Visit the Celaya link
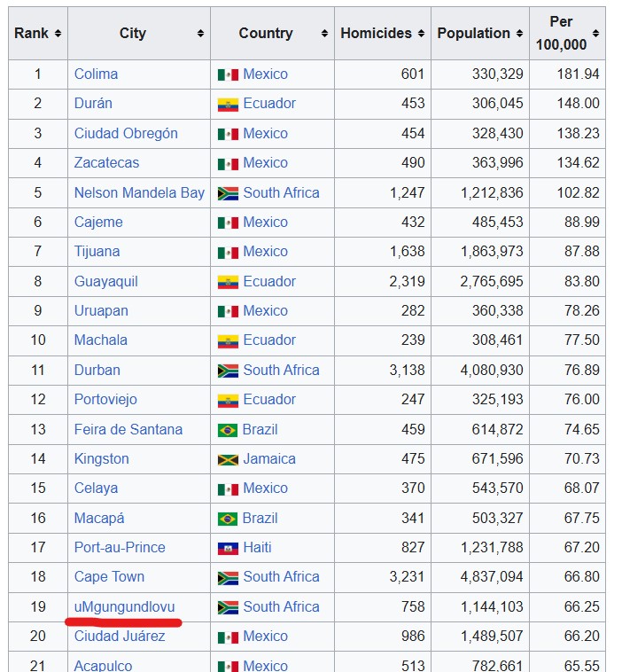 coord(96,488)
